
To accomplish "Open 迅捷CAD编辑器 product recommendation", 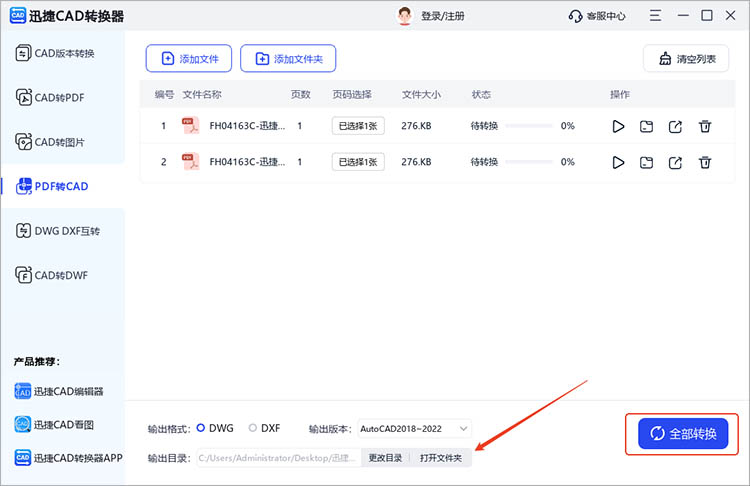I will (x=59, y=391).
